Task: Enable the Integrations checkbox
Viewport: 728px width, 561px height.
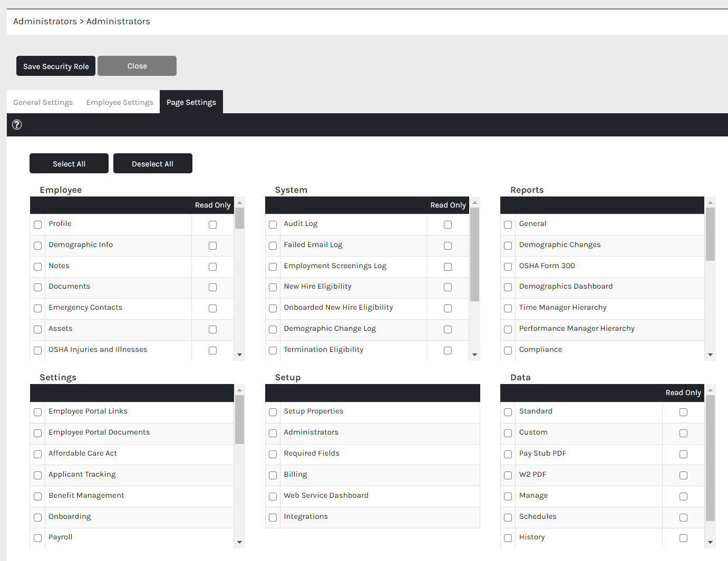Action: (273, 517)
